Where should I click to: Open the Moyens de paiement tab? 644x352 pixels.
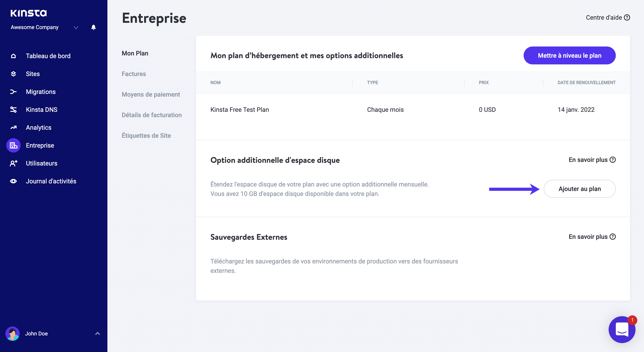(151, 94)
